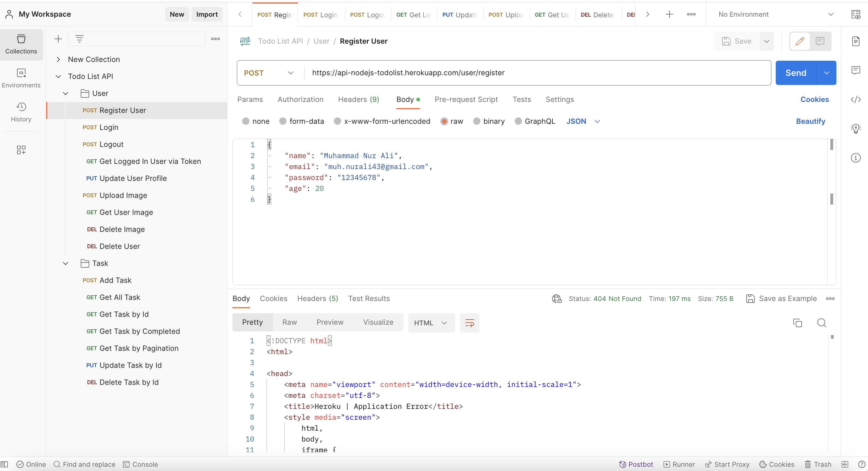This screenshot has width=868, height=471.
Task: Open the Environments panel
Action: coord(21,78)
